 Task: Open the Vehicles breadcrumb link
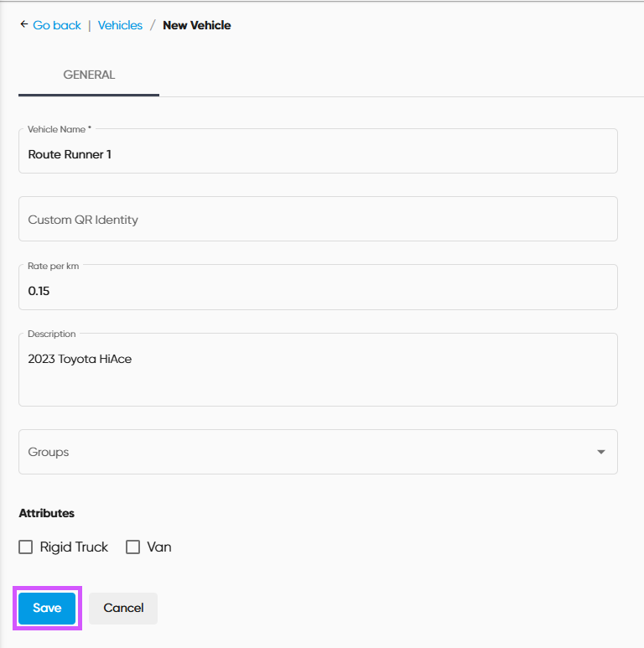[x=120, y=25]
